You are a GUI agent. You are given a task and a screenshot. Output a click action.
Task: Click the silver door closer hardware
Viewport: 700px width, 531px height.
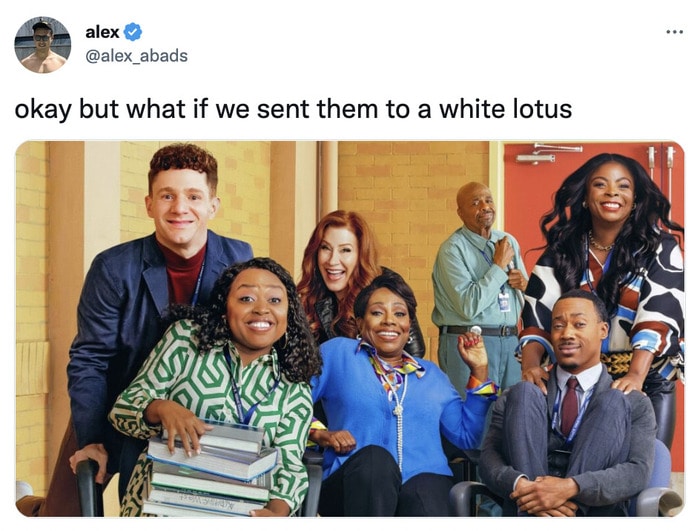pos(550,153)
